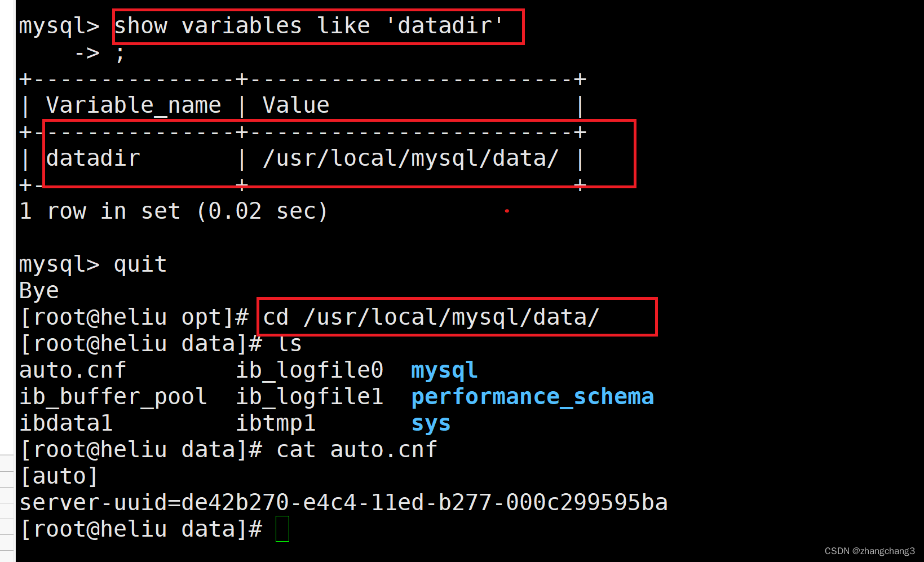
Task: Select the Variable_name column header
Action: (x=134, y=105)
